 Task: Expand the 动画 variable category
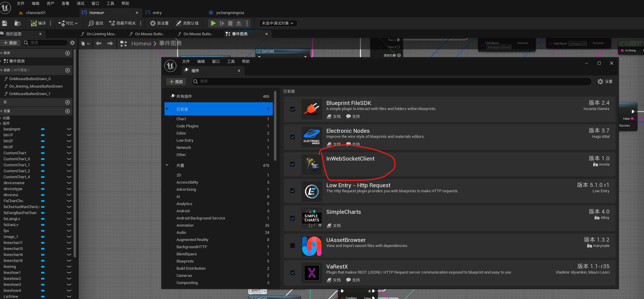(x=1, y=118)
